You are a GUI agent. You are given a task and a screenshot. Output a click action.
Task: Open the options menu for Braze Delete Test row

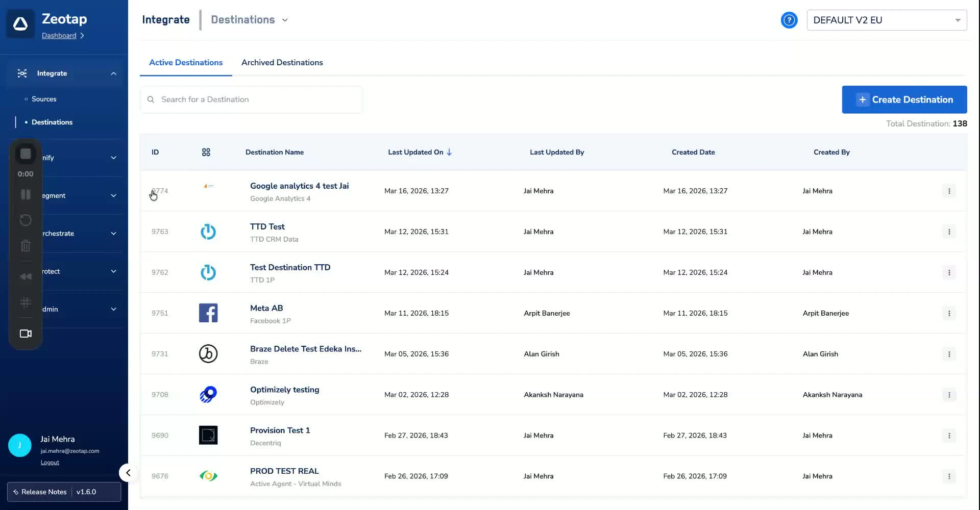click(949, 354)
